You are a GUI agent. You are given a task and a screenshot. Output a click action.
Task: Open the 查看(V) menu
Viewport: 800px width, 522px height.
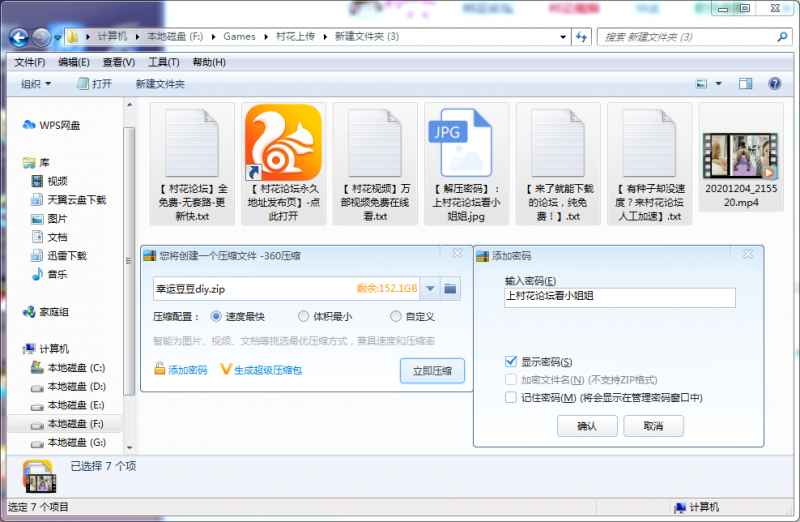coord(118,62)
